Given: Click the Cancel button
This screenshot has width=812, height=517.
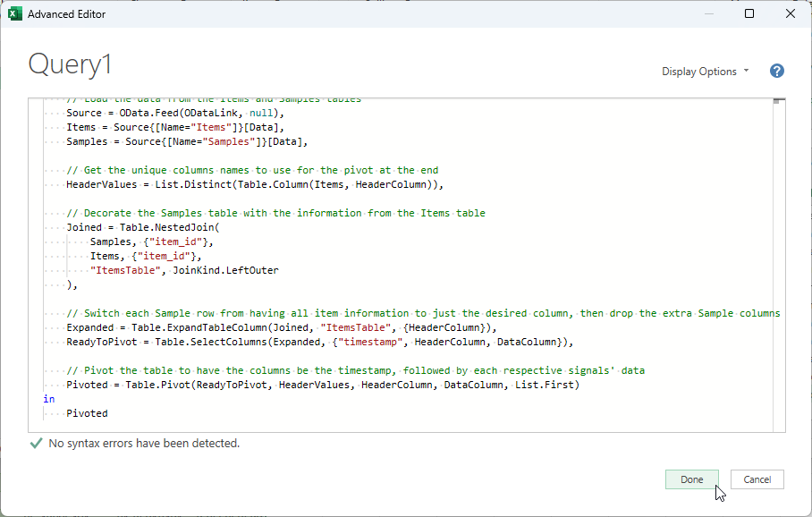Looking at the screenshot, I should click(x=757, y=479).
